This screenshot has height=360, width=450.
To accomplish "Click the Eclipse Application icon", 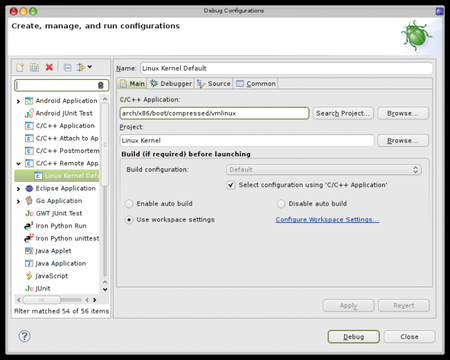I will (29, 188).
